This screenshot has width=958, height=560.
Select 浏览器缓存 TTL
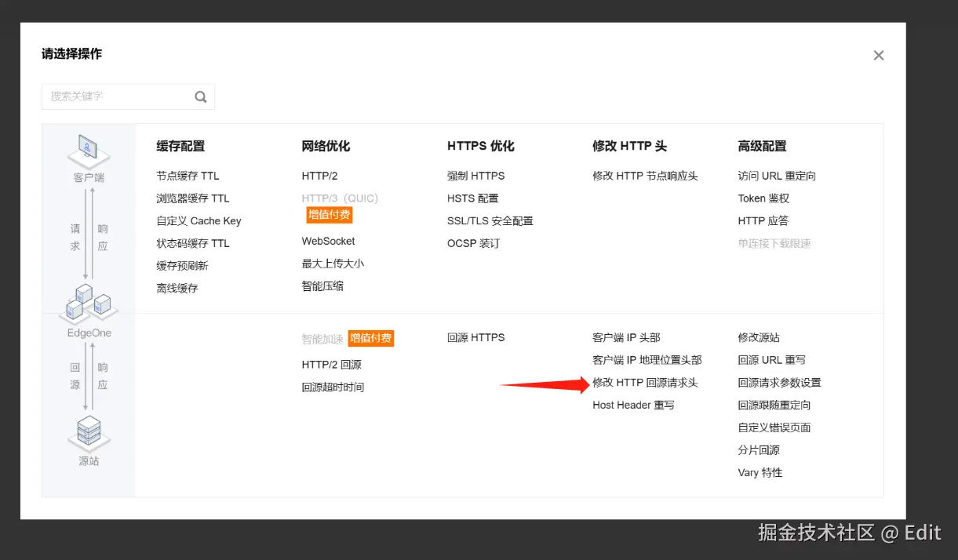click(193, 198)
